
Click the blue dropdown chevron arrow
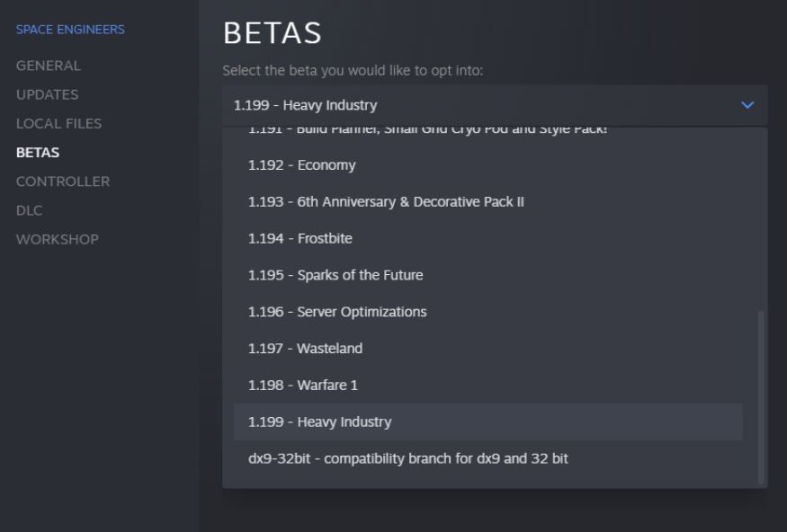point(747,105)
